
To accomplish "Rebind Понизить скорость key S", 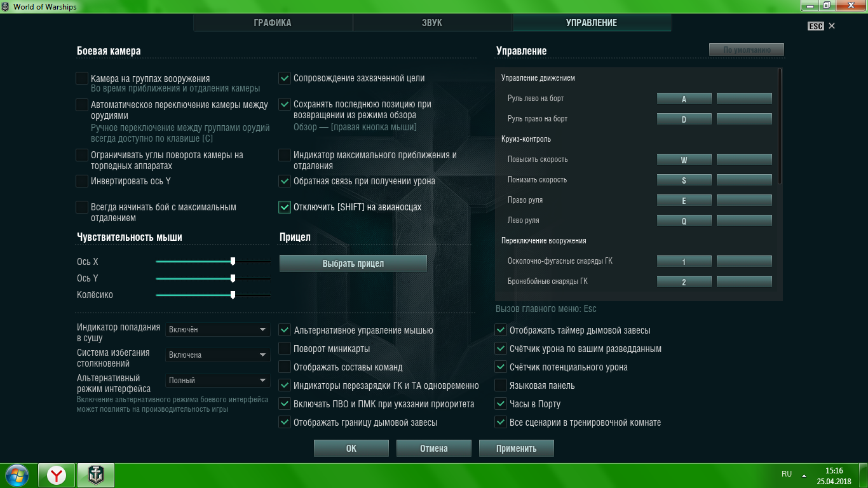I will coord(684,180).
